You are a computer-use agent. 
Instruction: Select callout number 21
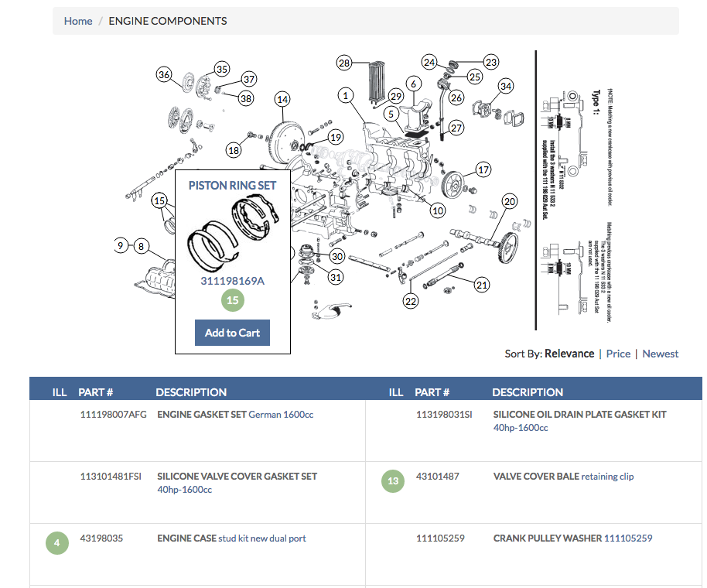pos(482,285)
